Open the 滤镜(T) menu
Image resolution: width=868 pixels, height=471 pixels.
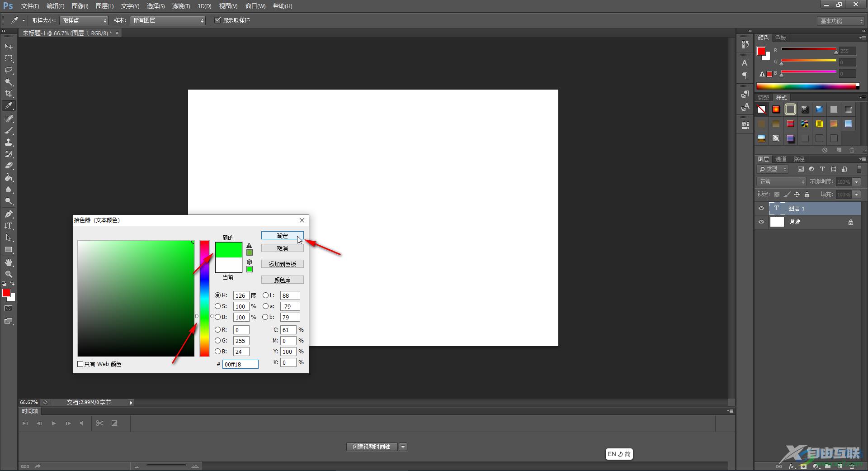click(181, 6)
